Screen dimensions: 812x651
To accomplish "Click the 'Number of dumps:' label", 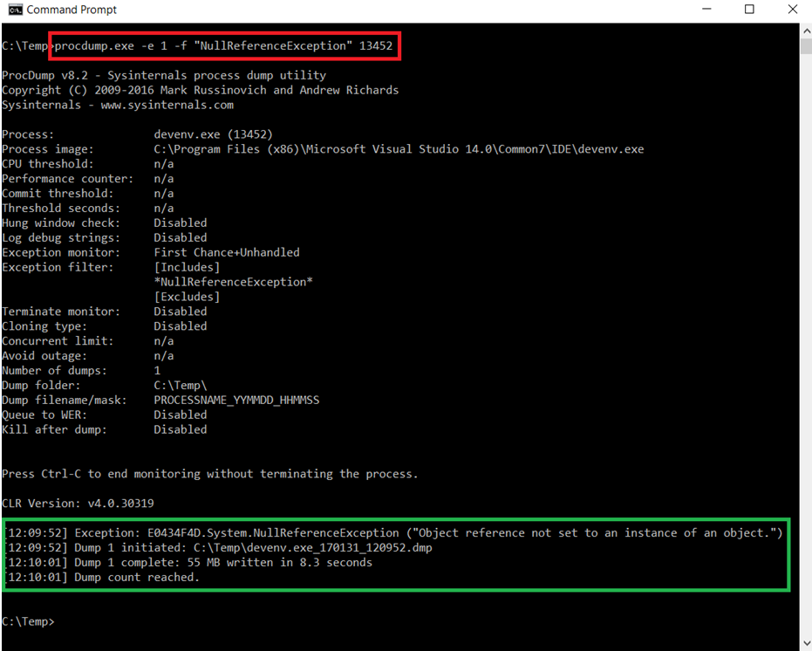I will [x=54, y=371].
